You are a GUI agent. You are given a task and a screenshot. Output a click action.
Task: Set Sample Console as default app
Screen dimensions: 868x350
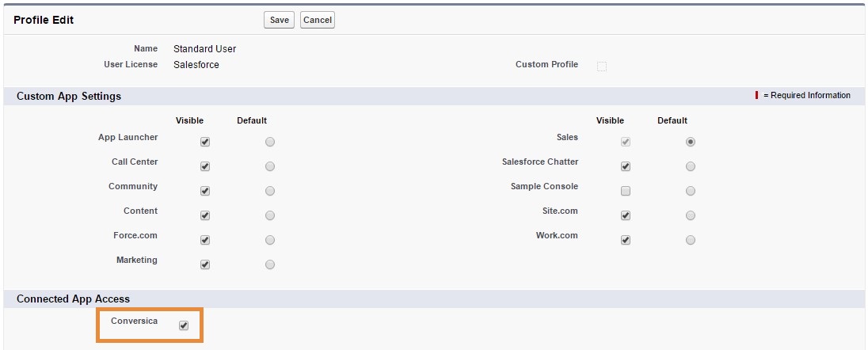pos(691,191)
